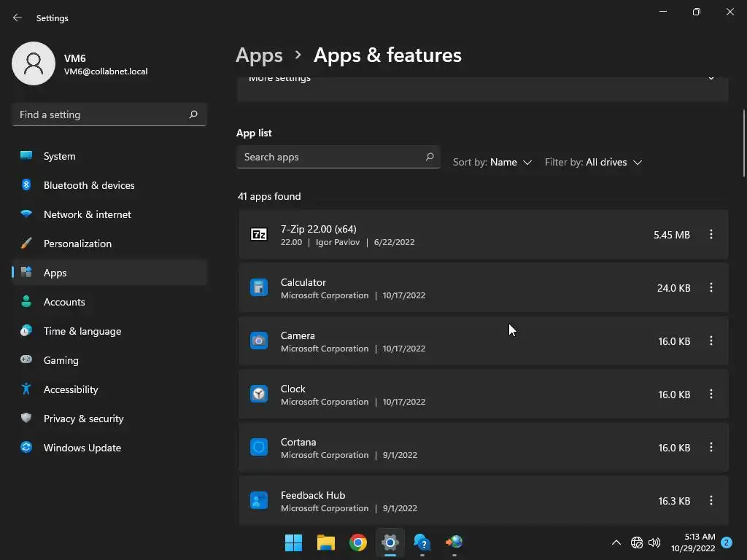Open more options for Cortana
Screen dimensions: 747x560
(711, 448)
